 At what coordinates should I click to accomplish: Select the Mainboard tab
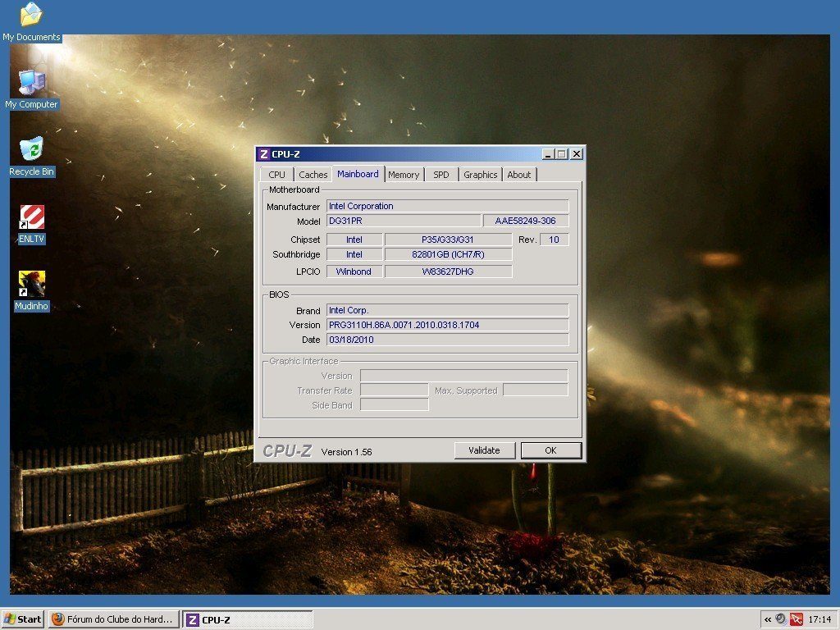(x=358, y=174)
